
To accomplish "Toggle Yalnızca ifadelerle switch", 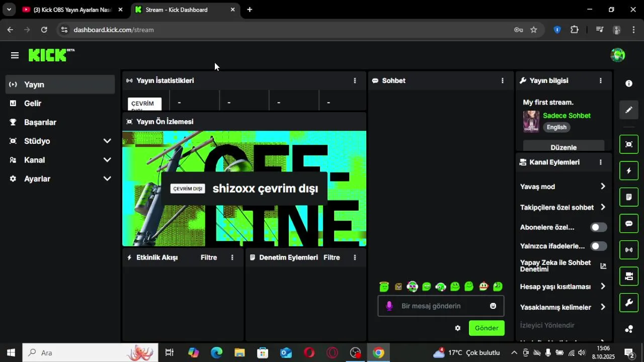I will (x=598, y=246).
